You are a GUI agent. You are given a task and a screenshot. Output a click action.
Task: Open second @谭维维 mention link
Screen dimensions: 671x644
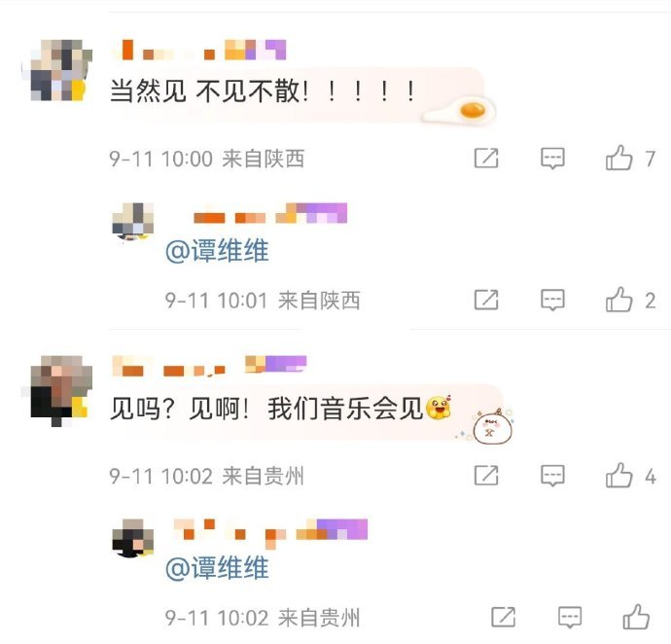tap(217, 568)
